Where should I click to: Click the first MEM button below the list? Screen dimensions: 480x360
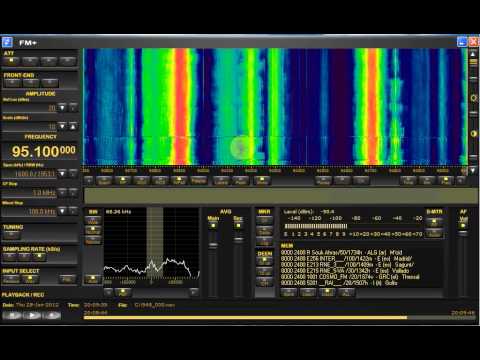(289, 293)
